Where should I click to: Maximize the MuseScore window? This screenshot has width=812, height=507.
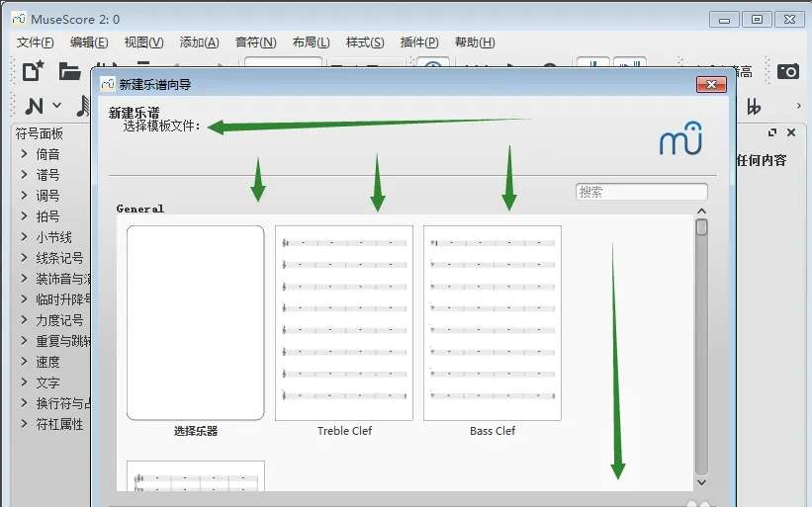coord(757,20)
